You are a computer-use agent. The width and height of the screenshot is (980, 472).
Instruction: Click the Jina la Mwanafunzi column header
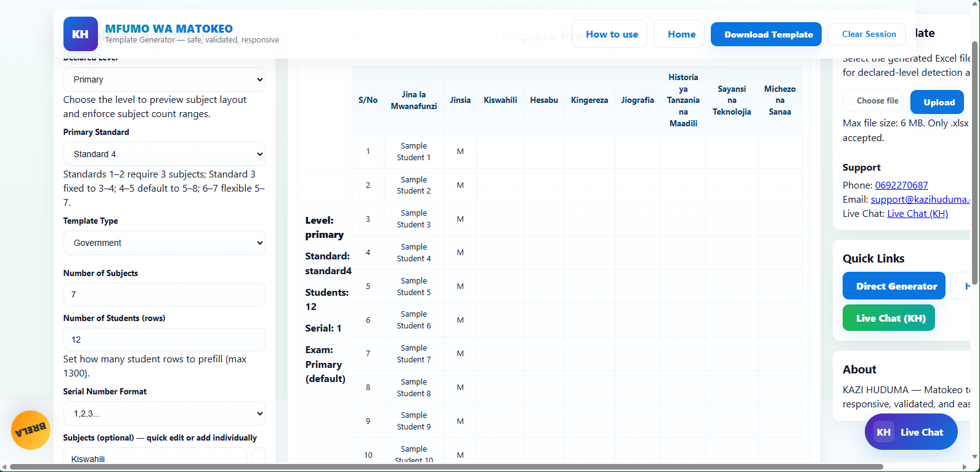coord(414,100)
